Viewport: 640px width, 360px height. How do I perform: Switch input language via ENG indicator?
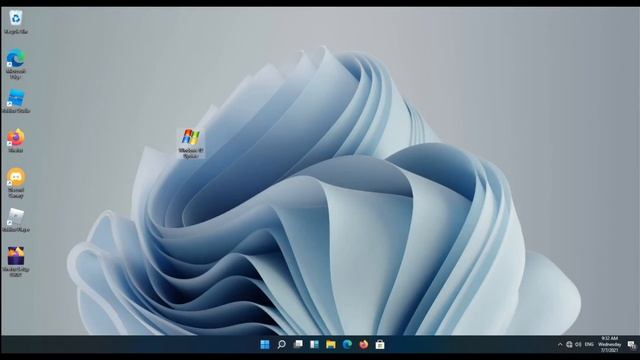(589, 344)
